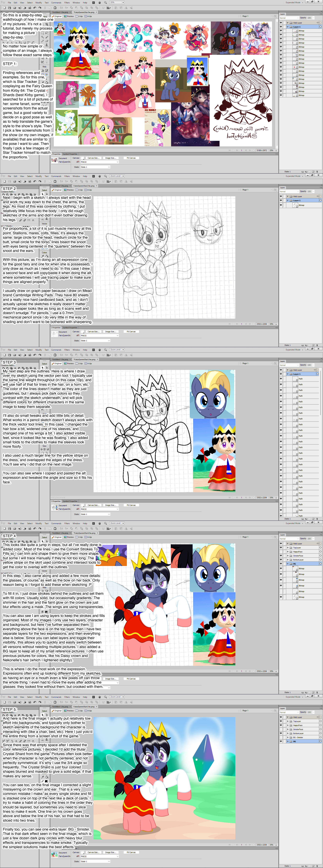Click Copy icon in FairyQueenStar2 window toolbar

50,181
